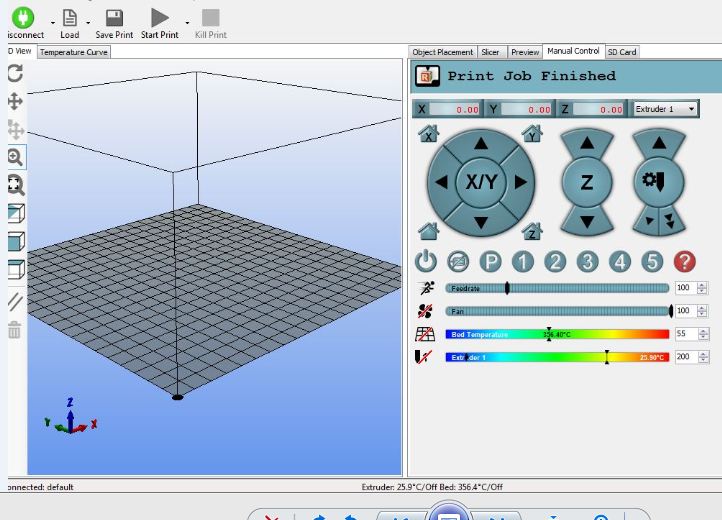Click the fit-to-view zoom icon
This screenshot has height=520, width=722.
(x=16, y=185)
